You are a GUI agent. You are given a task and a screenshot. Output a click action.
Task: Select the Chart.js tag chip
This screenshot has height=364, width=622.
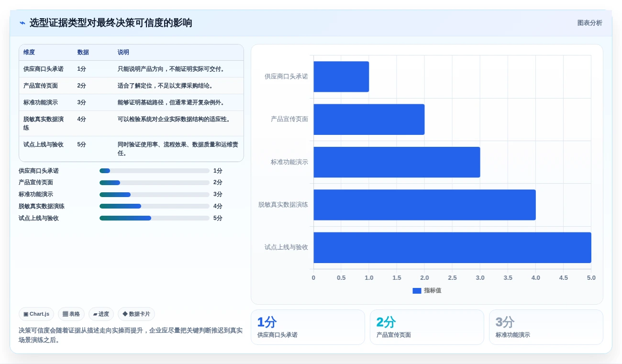(x=36, y=314)
